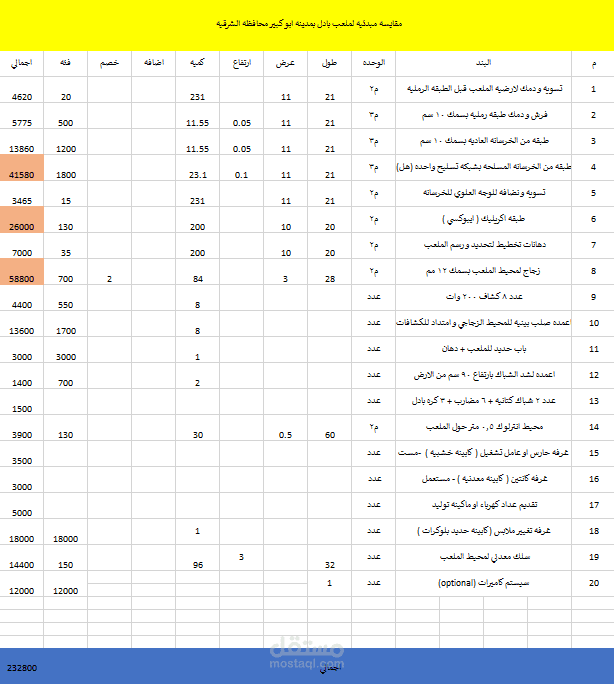Click the total cell showing 14400
This screenshot has height=684, width=614.
[x=22, y=557]
